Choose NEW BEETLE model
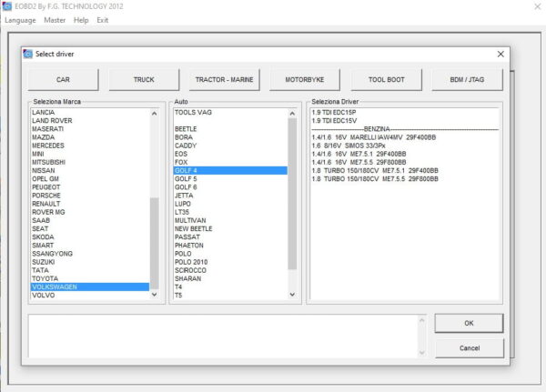Image resolution: width=546 pixels, height=392 pixels. 230,229
